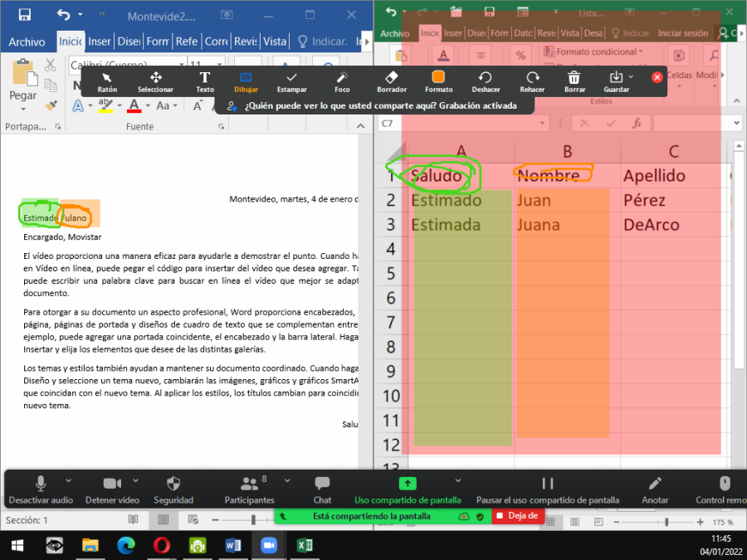Open the Excel Datos tab
Screen dimensions: 747x560
tap(523, 33)
